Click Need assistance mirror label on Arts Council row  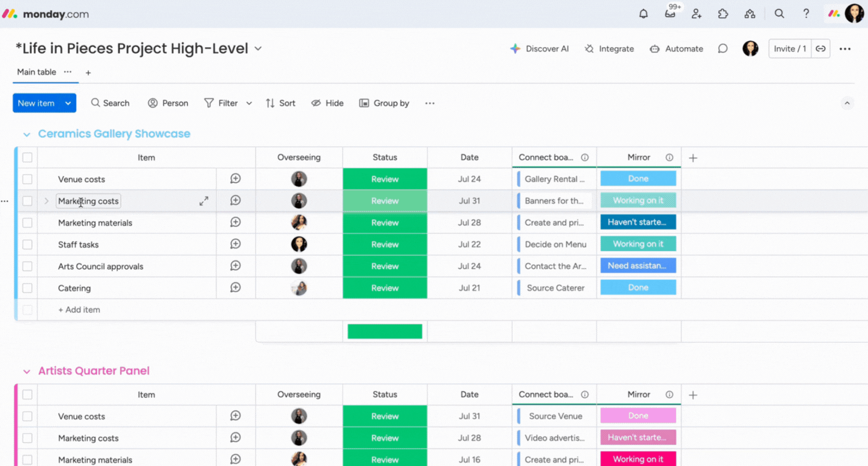click(x=638, y=266)
